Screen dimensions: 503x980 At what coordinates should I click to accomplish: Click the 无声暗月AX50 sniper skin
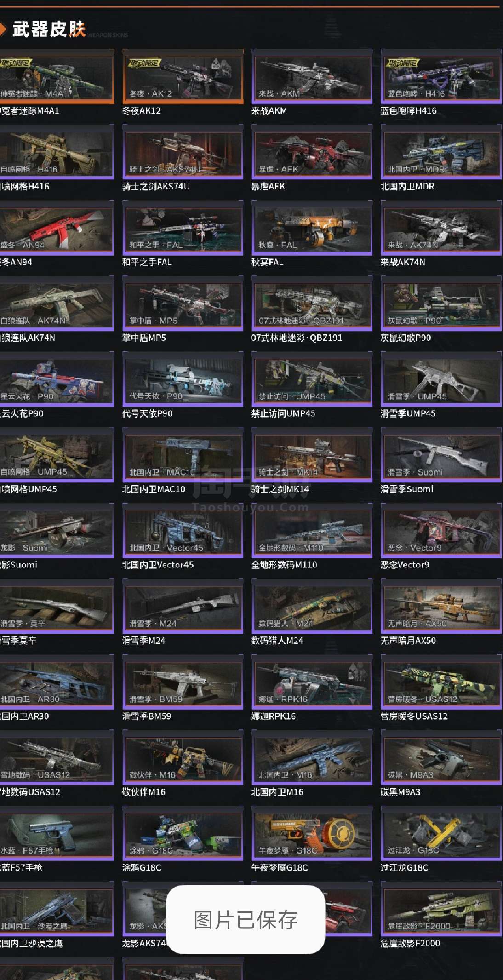point(441,606)
